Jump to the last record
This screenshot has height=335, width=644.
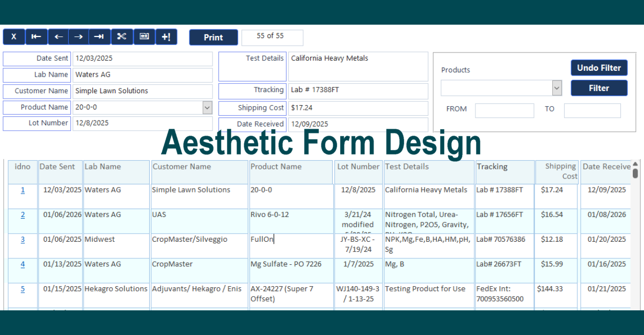(x=99, y=37)
